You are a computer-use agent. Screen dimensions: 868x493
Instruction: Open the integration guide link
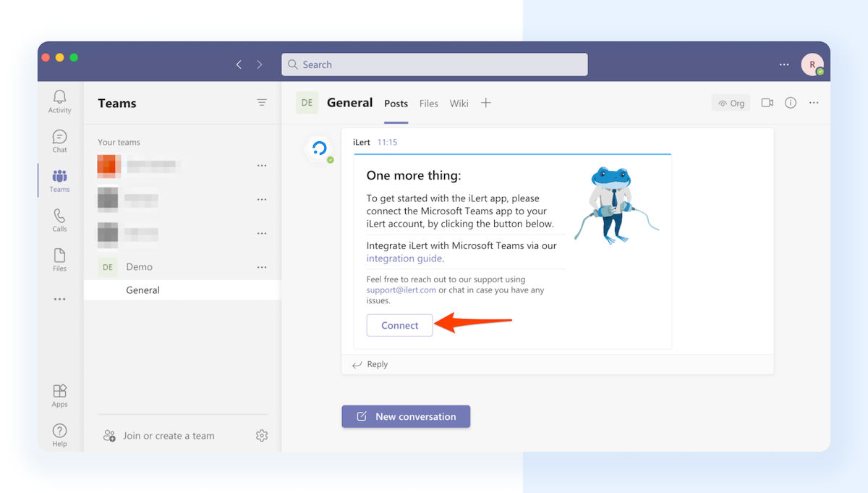click(404, 258)
